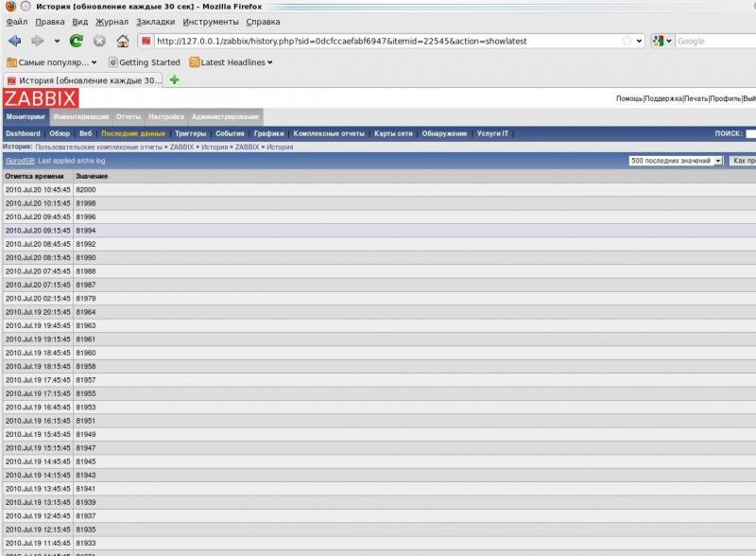756x556 pixels.
Task: Click the timestamp 2010.Jul.19 13:15:45
Action: click(x=38, y=502)
